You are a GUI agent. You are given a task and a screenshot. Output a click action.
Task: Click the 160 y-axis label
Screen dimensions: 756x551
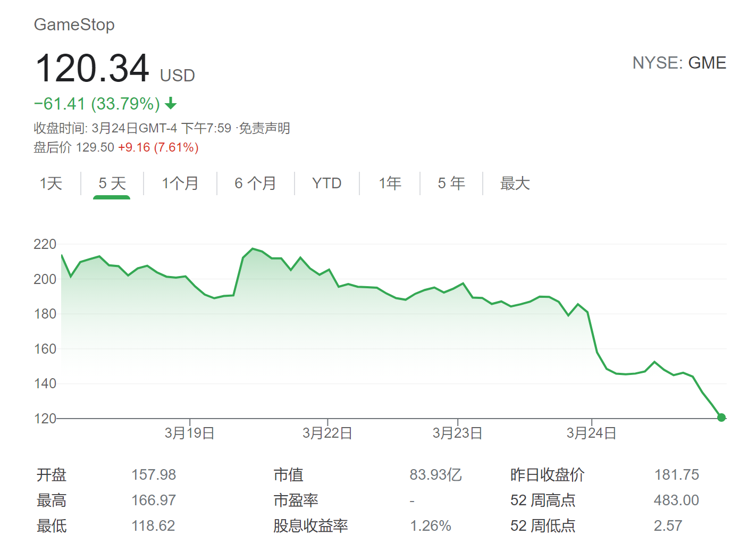tap(45, 349)
